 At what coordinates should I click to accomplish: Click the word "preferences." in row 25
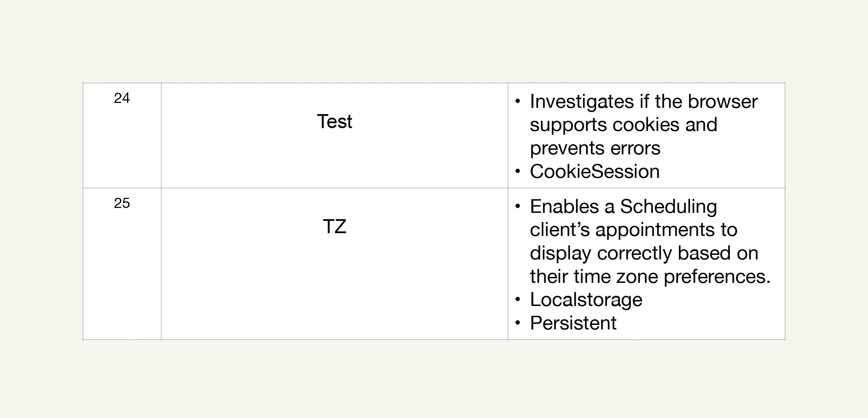[x=717, y=277]
